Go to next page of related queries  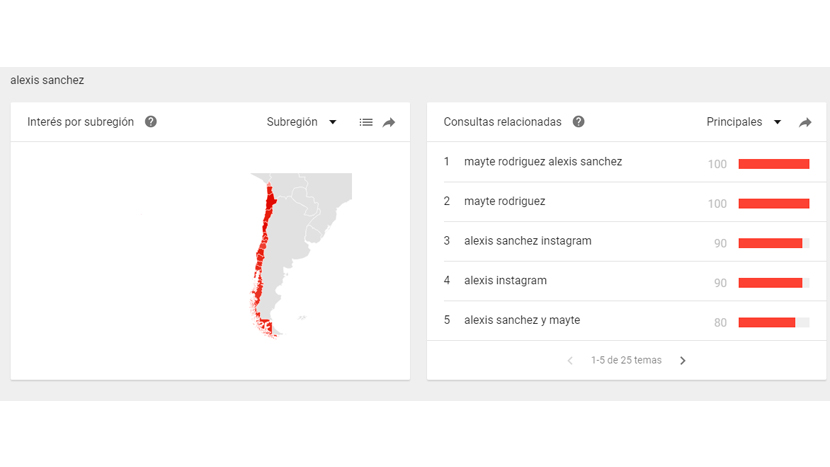683,361
